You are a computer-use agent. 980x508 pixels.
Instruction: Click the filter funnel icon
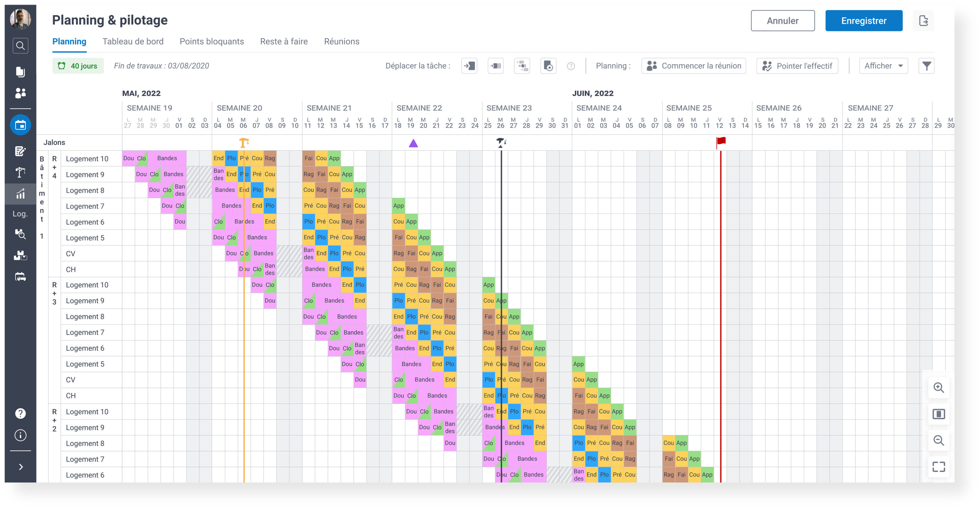926,66
